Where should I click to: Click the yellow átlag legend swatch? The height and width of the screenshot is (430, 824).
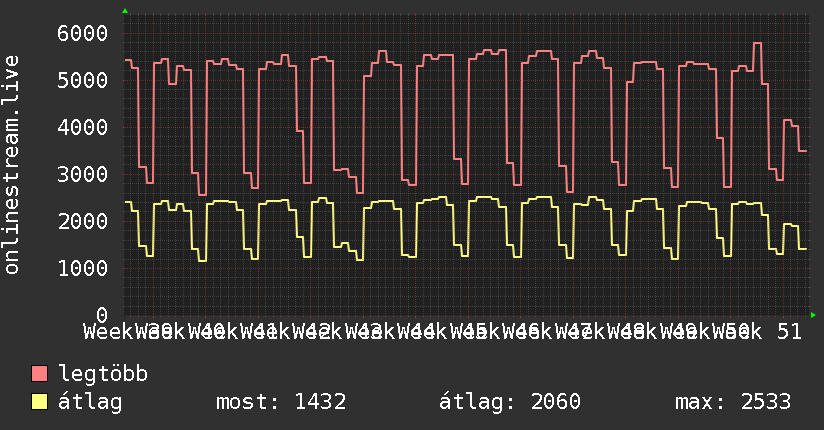39,402
